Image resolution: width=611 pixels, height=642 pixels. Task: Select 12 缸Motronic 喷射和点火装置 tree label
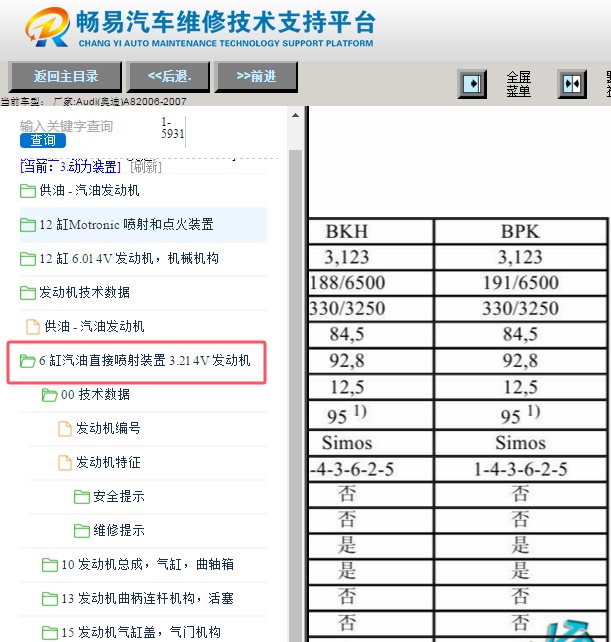click(x=127, y=224)
